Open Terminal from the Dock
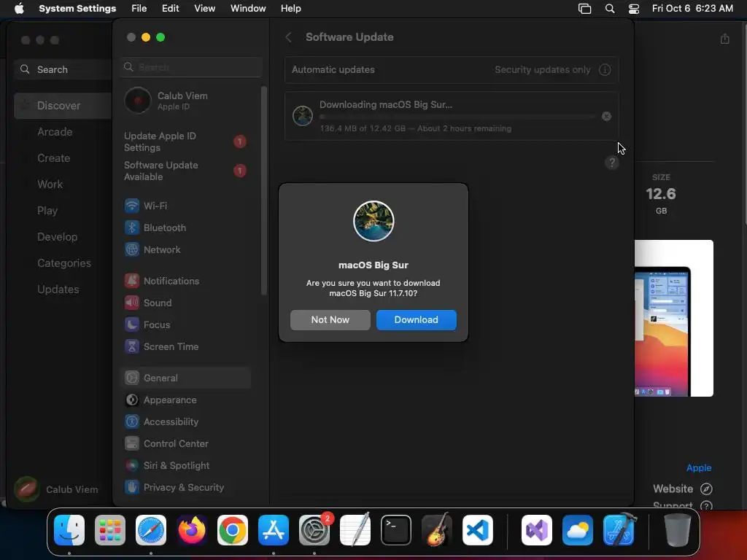The width and height of the screenshot is (747, 560). pos(396,530)
